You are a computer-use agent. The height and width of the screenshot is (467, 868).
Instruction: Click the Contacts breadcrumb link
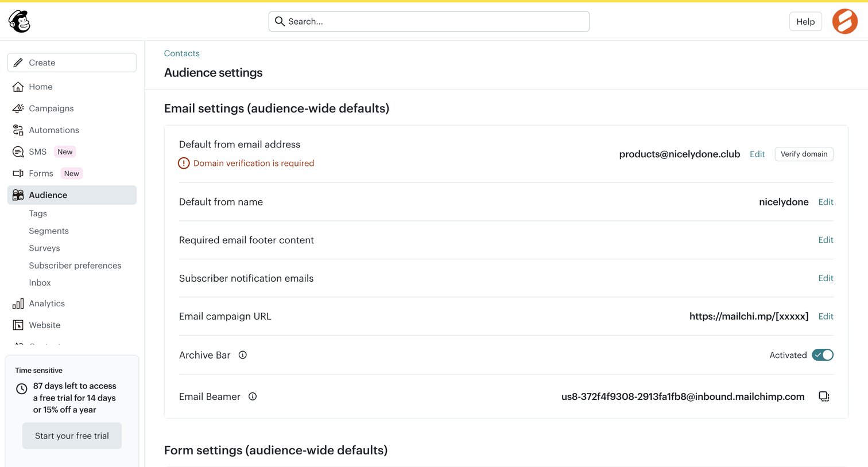pos(182,53)
